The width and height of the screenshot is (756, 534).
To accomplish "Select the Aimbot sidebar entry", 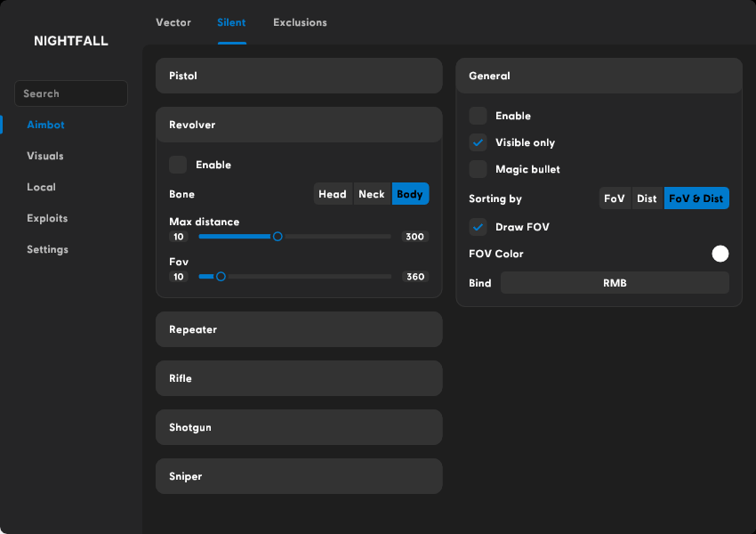I will [x=45, y=125].
